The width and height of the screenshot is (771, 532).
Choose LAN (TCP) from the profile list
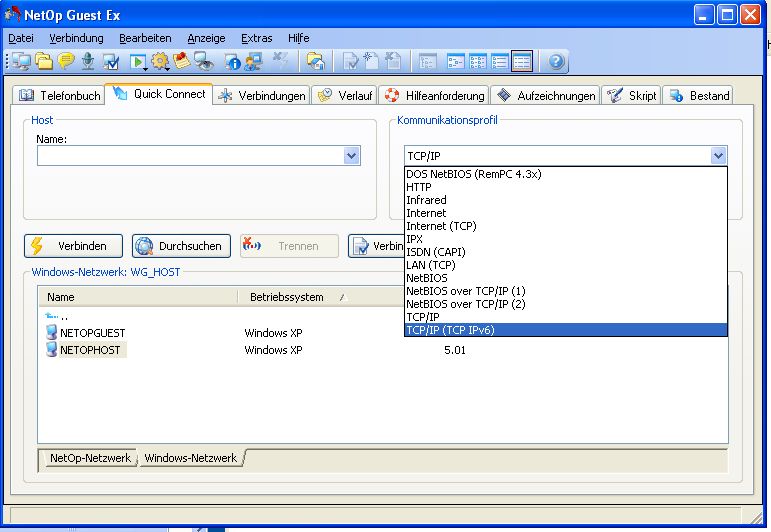point(565,265)
